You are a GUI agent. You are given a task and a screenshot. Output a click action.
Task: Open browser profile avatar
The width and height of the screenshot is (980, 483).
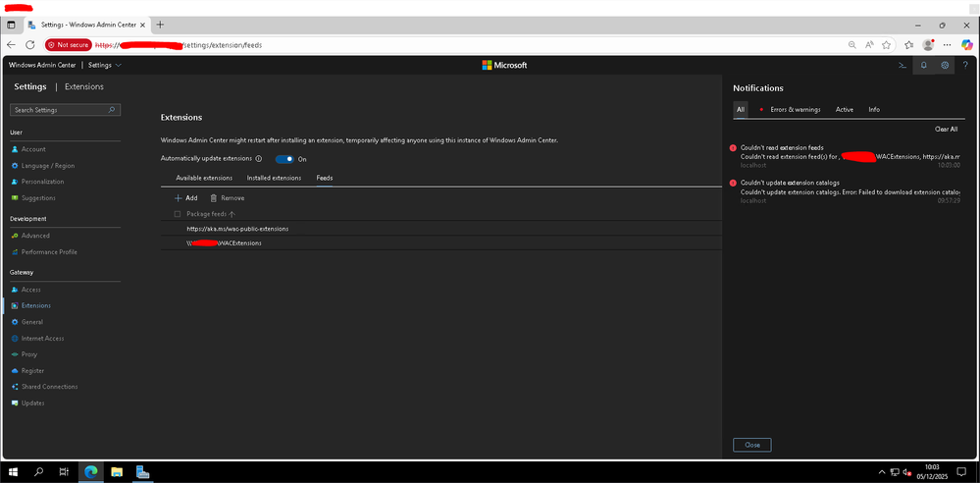pos(928,45)
